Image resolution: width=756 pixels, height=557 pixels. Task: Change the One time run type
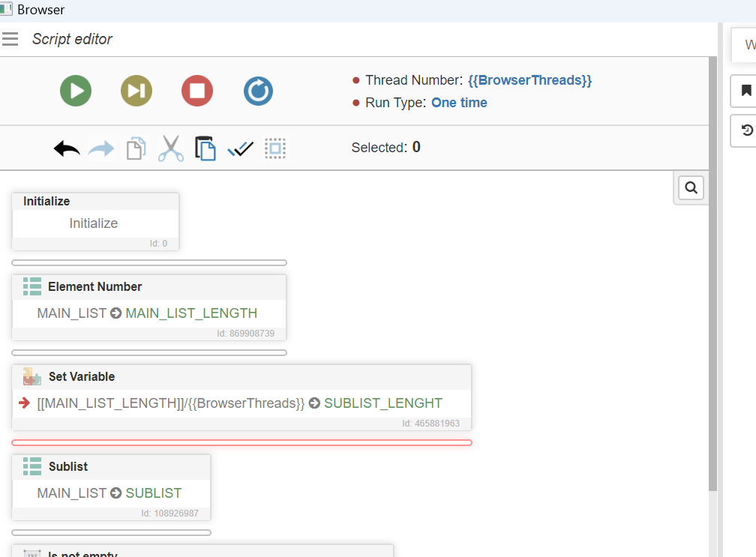[459, 103]
